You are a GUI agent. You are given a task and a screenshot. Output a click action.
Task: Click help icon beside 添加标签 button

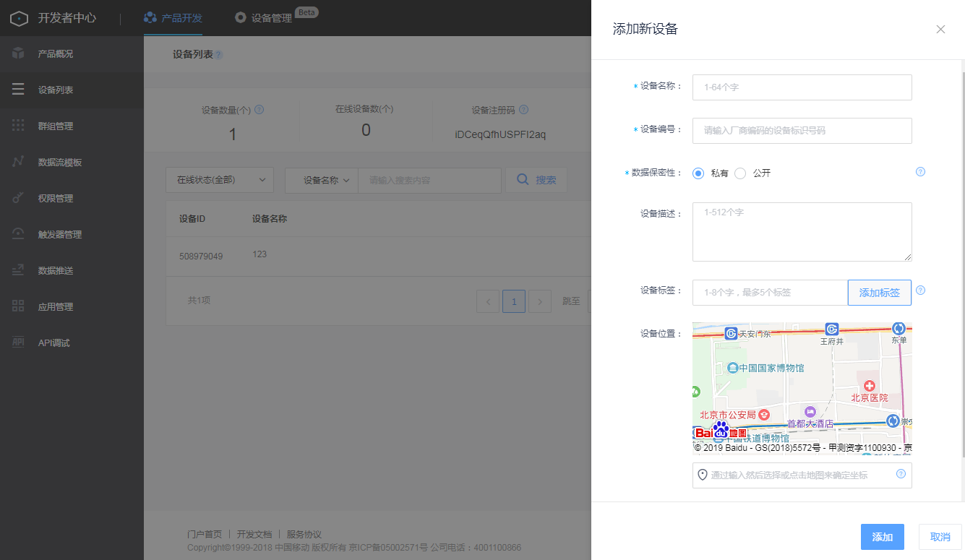coord(920,290)
